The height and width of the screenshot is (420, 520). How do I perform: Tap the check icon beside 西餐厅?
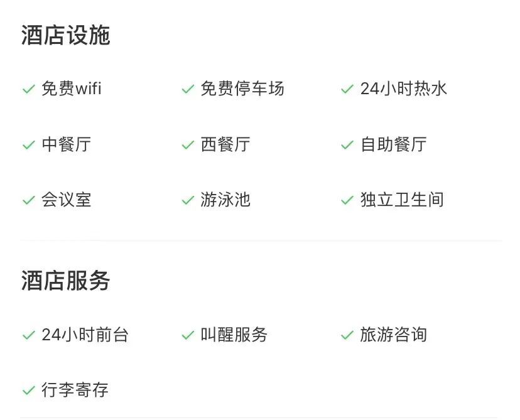tap(188, 145)
